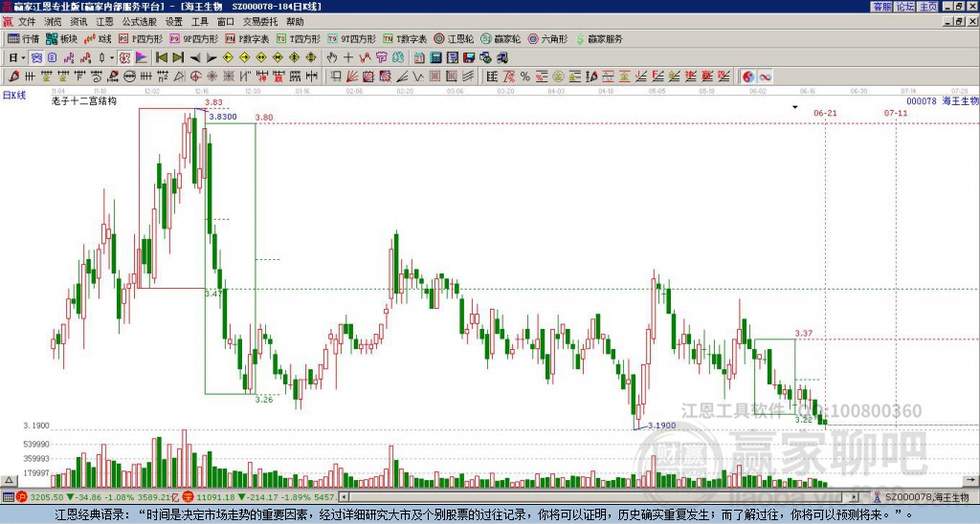Toggle the yin-yang icon
This screenshot has height=524, width=980.
tap(748, 76)
